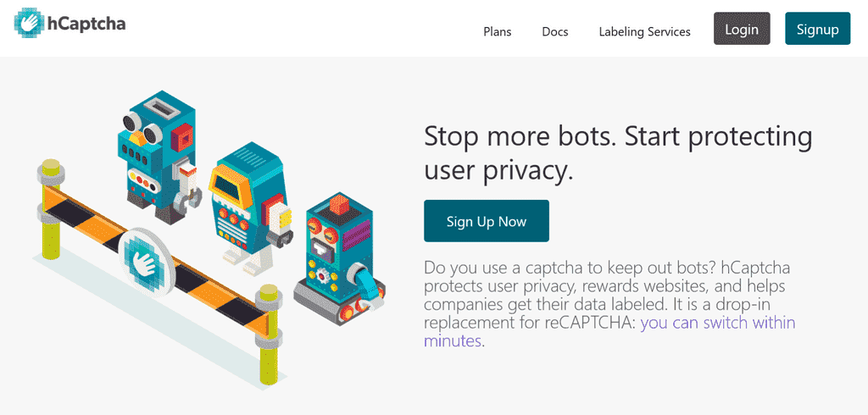Go to Labeling Services
Image resolution: width=868 pixels, height=415 pixels.
pos(644,31)
